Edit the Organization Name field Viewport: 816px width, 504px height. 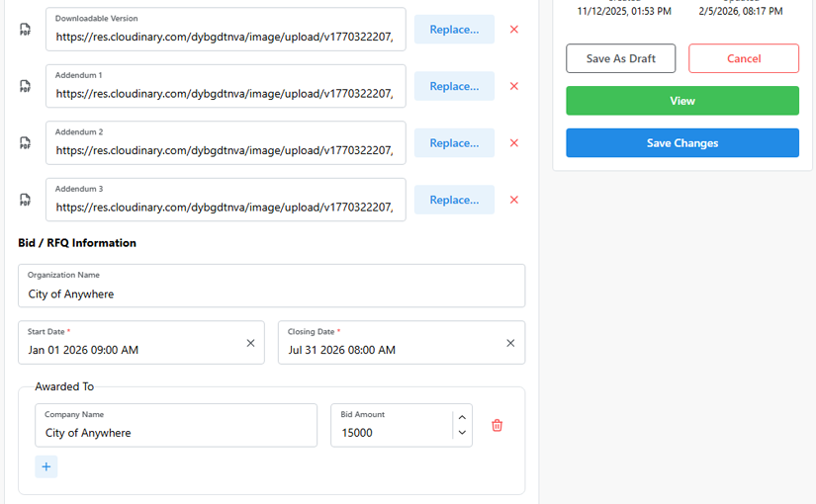272,286
